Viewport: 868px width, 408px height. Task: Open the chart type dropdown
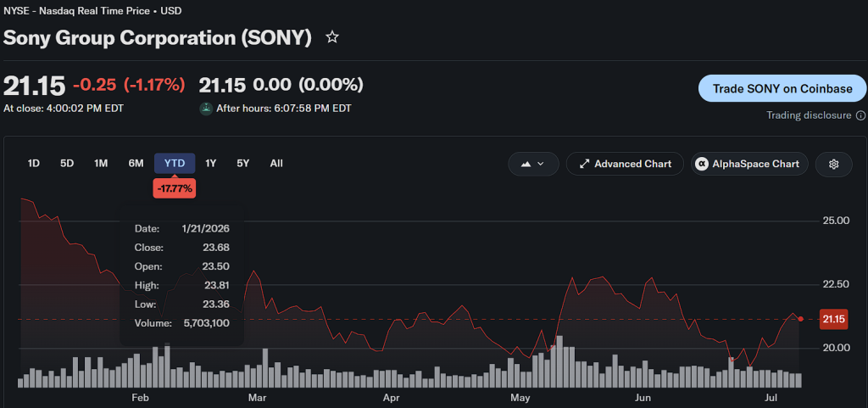tap(534, 164)
